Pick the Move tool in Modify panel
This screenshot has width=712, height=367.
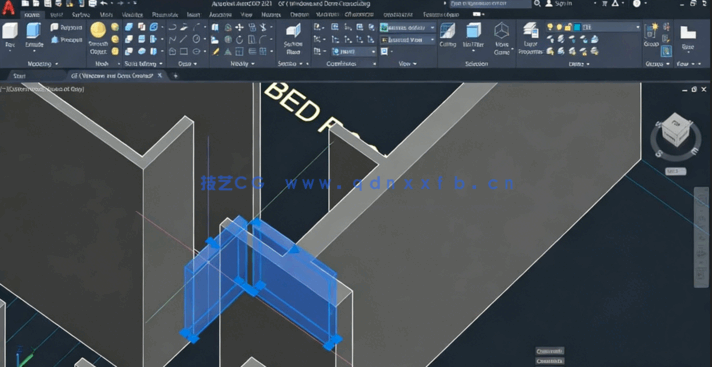click(239, 28)
